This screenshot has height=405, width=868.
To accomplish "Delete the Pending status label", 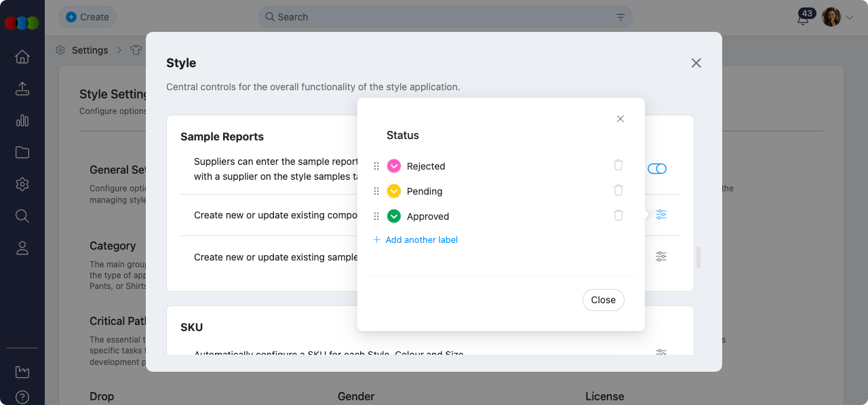I will pos(618,190).
